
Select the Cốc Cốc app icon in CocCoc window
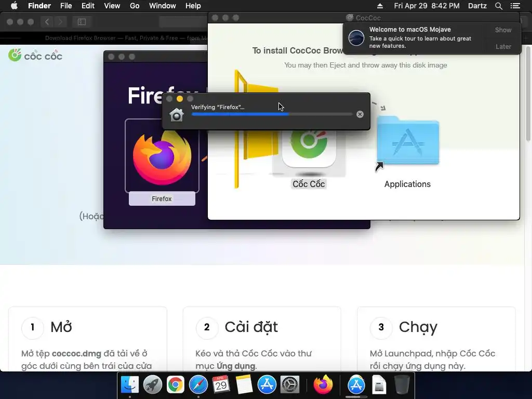click(309, 148)
